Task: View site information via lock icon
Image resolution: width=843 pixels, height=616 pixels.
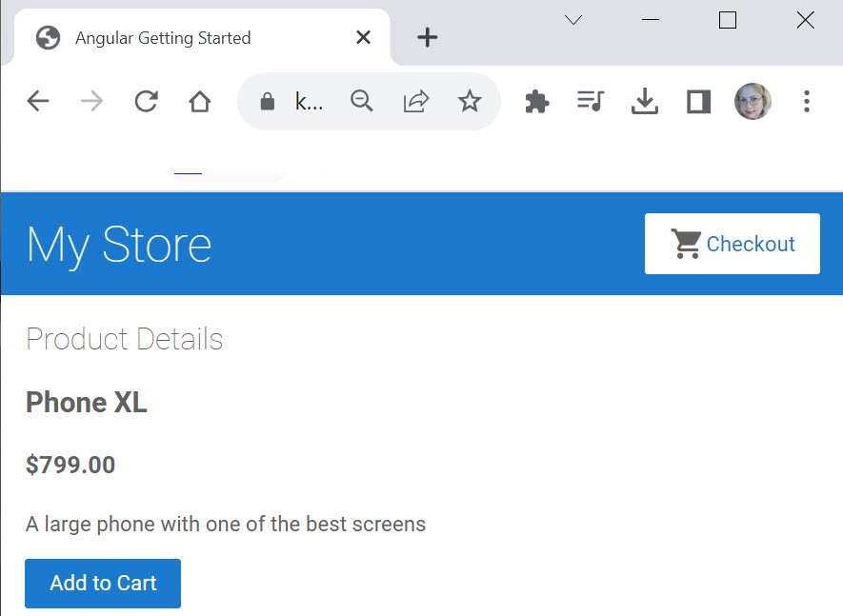Action: click(x=268, y=101)
